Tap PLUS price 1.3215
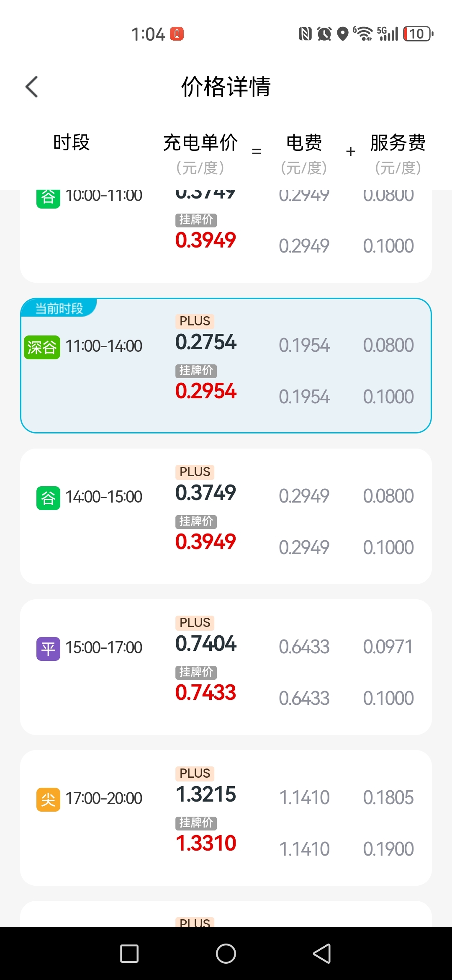452x980 pixels. click(x=206, y=794)
